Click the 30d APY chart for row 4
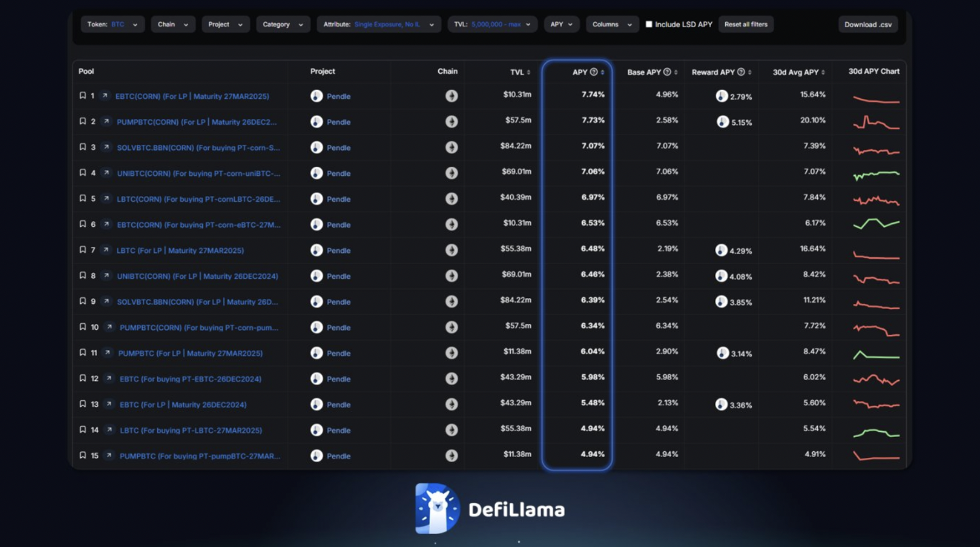The height and width of the screenshot is (547, 980). (876, 174)
